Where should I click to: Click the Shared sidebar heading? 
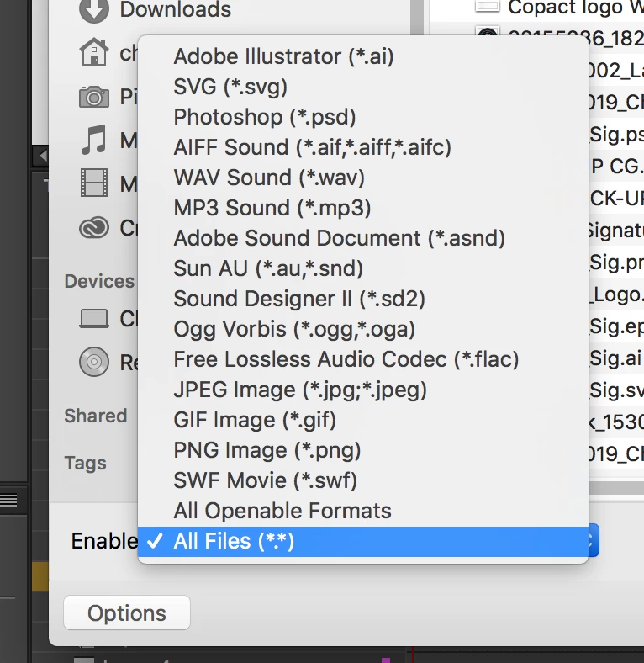[96, 416]
